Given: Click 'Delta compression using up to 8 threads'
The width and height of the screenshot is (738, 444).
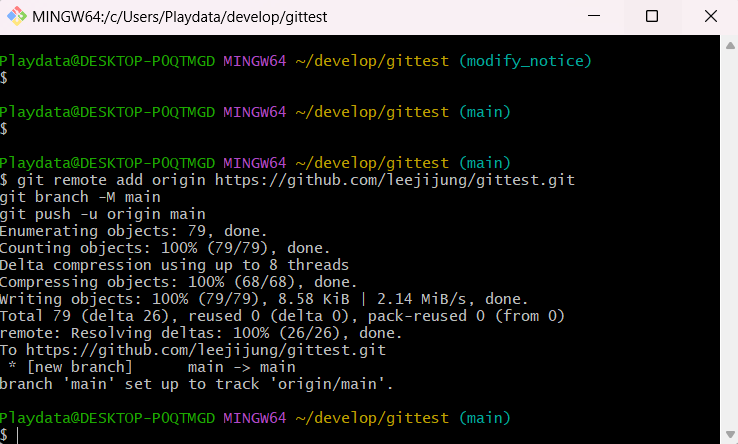Looking at the screenshot, I should tap(174, 265).
